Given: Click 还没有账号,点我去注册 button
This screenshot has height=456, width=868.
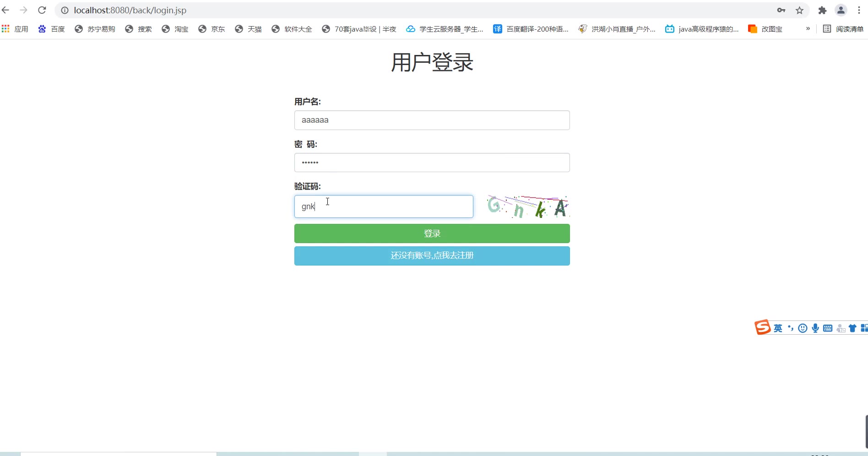Looking at the screenshot, I should click(x=432, y=255).
